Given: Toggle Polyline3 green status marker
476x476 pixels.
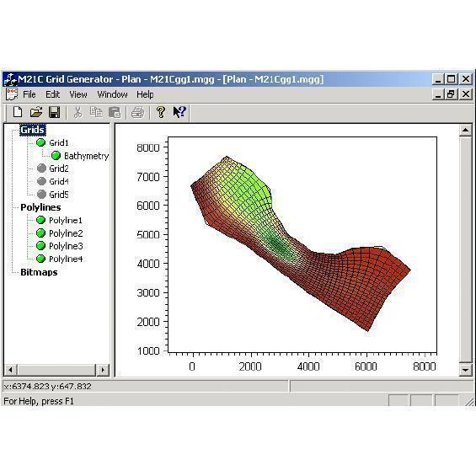Looking at the screenshot, I should [40, 246].
